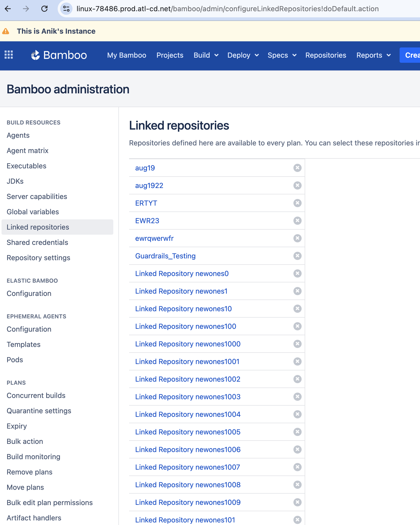Click the Create button

click(x=410, y=55)
